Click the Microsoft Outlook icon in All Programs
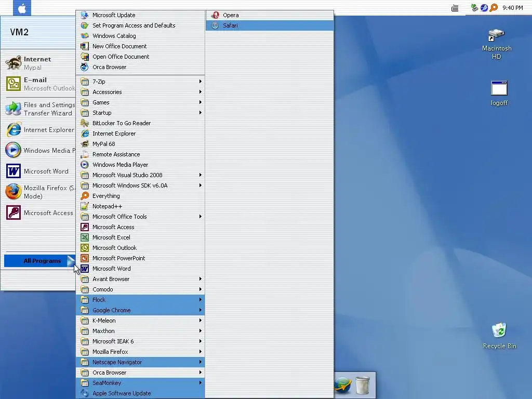Screen dimensions: 532x399 (x=85, y=248)
